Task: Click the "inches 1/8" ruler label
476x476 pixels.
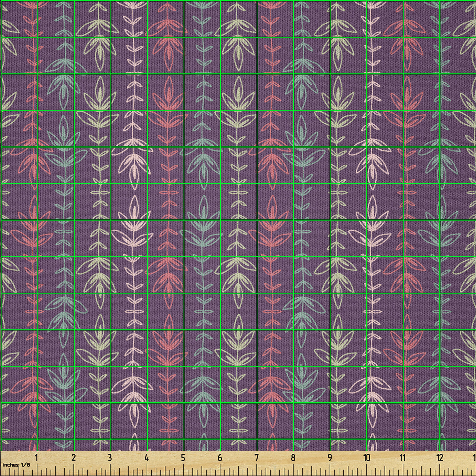Action: pos(17,465)
